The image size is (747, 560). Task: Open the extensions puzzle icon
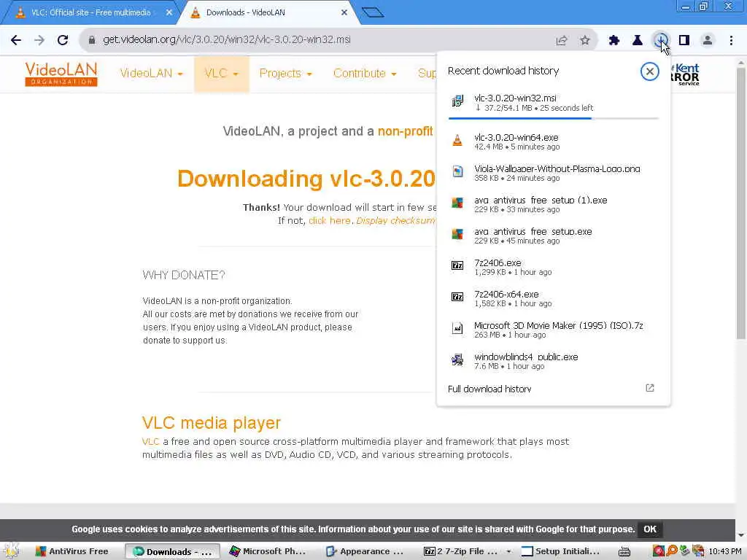(614, 41)
